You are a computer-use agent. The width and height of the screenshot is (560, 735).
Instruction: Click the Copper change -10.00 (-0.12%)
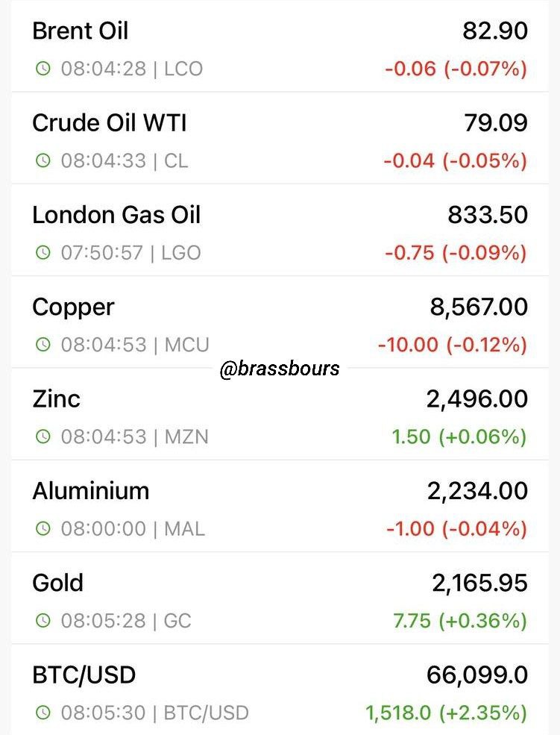[x=453, y=345]
